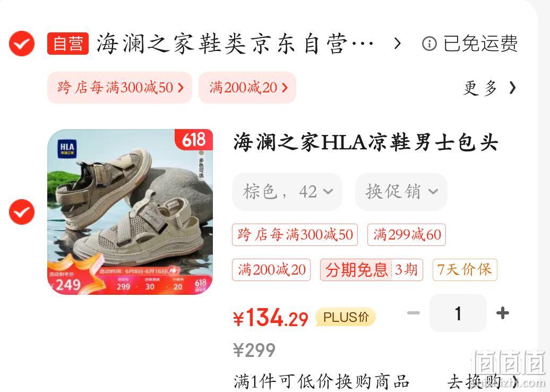Expand 更多 store coupons
This screenshot has width=550, height=392.
tap(489, 88)
